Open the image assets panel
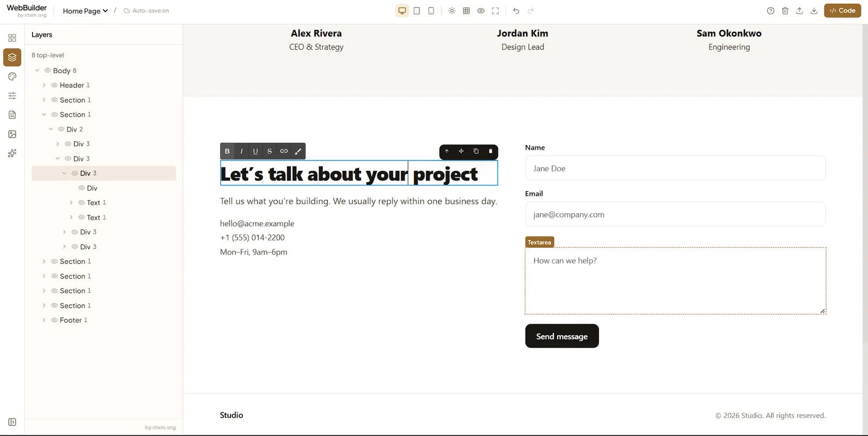 12,134
